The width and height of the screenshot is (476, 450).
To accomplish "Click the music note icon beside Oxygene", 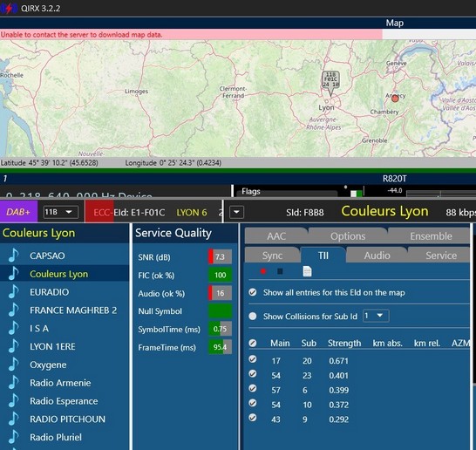I will tap(13, 365).
